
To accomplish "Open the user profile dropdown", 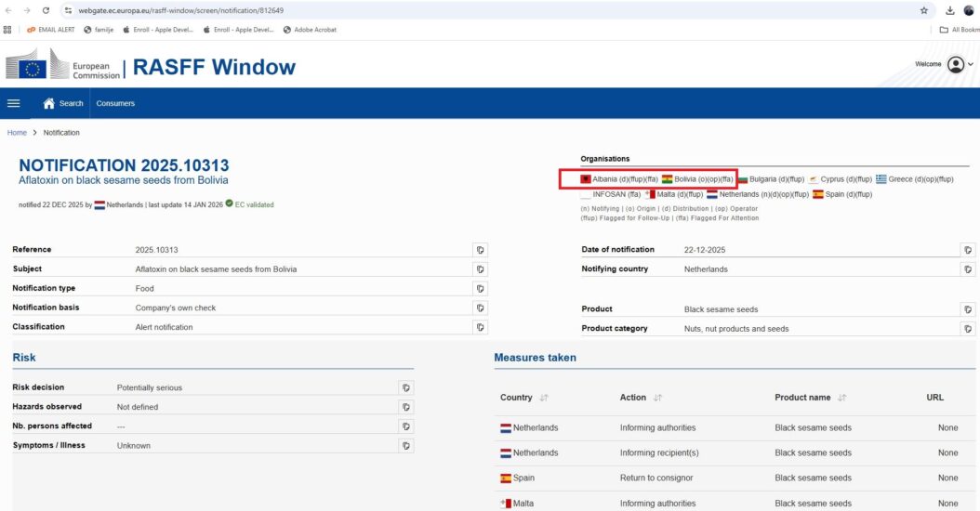I will tap(960, 65).
